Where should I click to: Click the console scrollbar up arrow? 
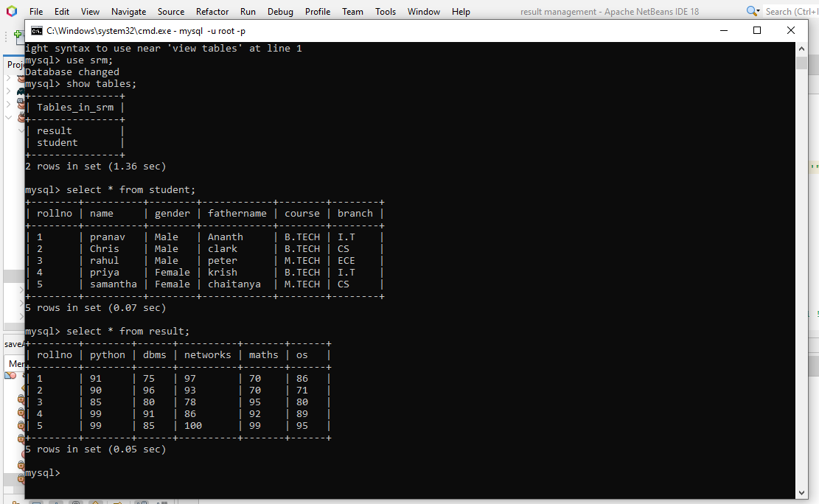pos(802,48)
